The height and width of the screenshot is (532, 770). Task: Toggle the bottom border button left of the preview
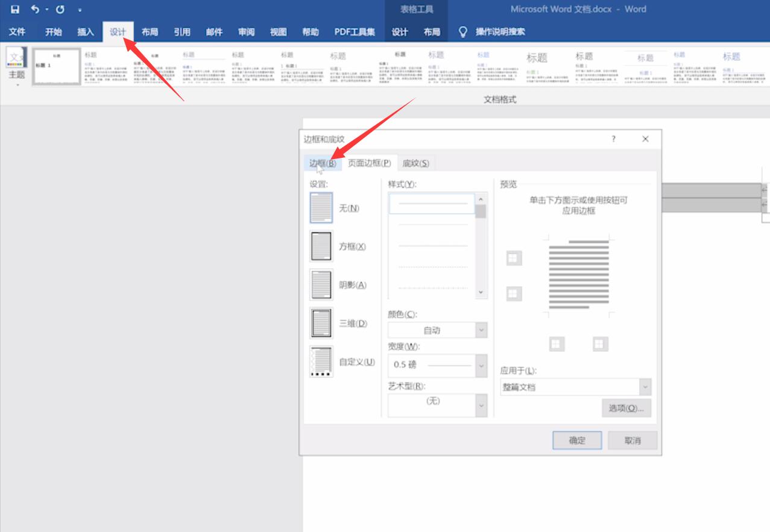coord(514,294)
